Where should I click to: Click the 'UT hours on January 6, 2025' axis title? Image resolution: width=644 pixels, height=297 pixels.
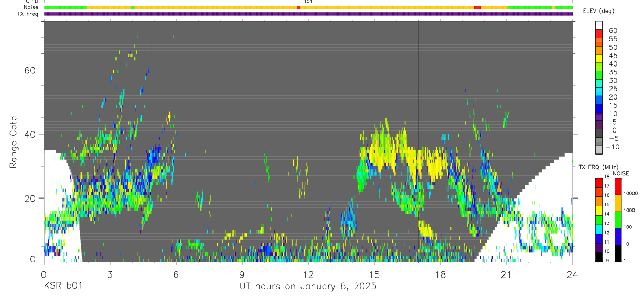(x=308, y=287)
